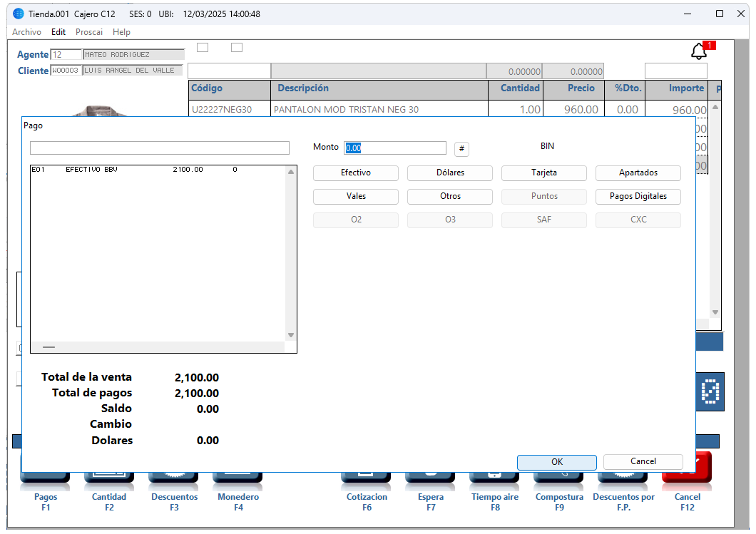The height and width of the screenshot is (534, 756).
Task: Choose Dólares payment method
Action: (450, 173)
